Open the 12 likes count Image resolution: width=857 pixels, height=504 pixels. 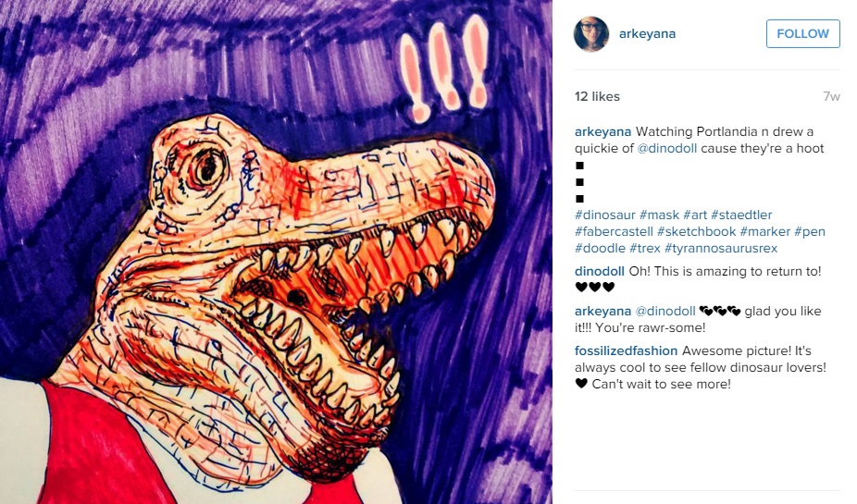(x=597, y=97)
